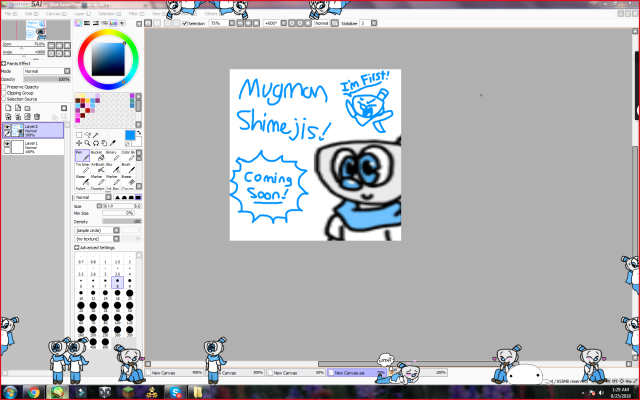Image resolution: width=640 pixels, height=400 pixels.
Task: Choose brush size 8 preset
Action: [118, 282]
